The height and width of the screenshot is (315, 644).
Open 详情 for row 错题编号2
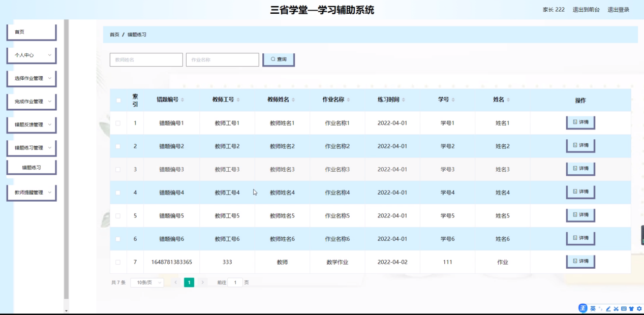click(x=580, y=145)
